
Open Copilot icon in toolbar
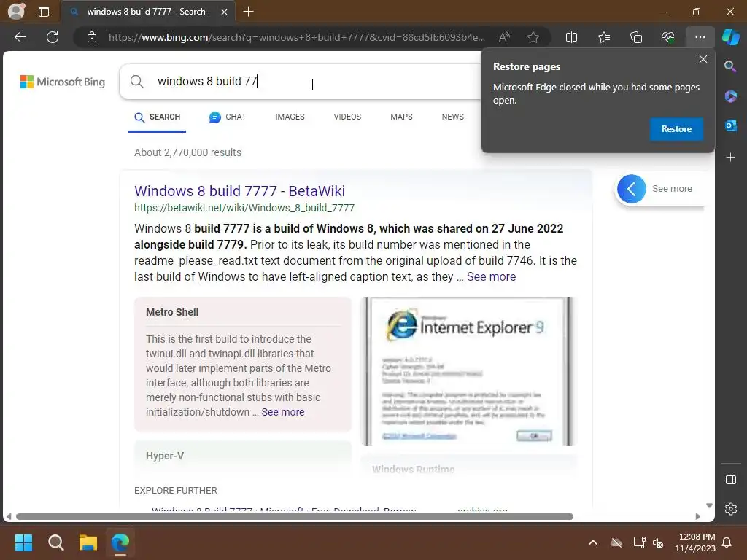tap(731, 37)
